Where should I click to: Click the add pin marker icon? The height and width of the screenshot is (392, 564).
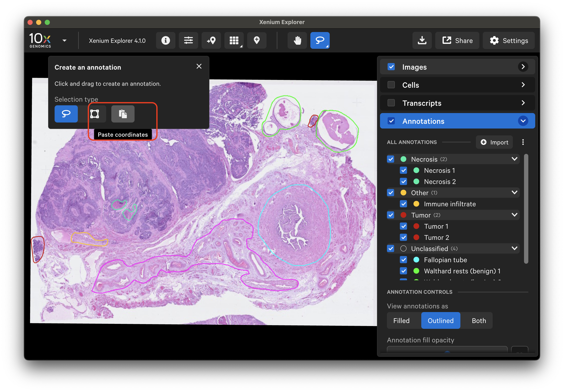(x=257, y=40)
